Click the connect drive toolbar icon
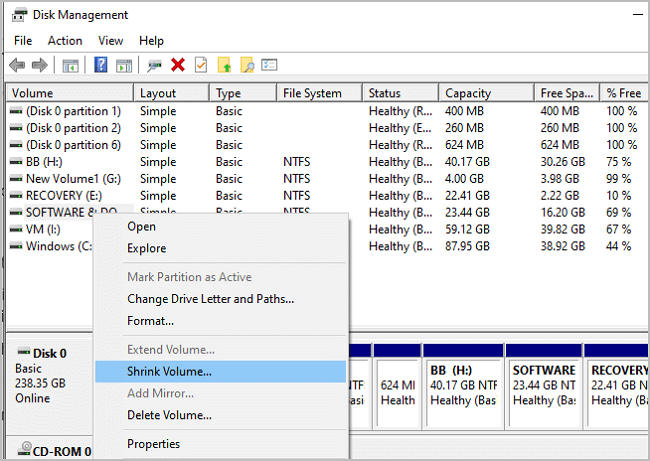The height and width of the screenshot is (461, 650). 154,65
